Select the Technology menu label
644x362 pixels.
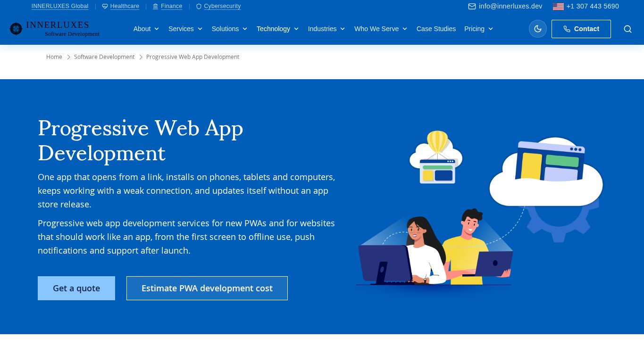click(273, 29)
